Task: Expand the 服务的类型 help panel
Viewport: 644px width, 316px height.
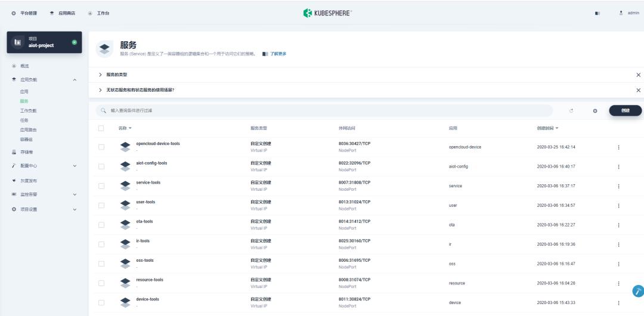Action: (100, 75)
